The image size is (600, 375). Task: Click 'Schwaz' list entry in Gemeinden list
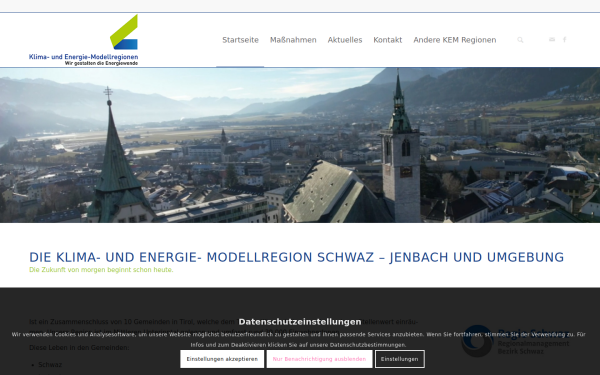coord(50,365)
